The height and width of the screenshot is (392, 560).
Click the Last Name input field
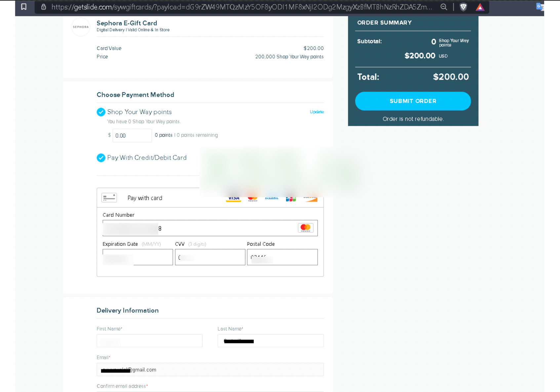[x=270, y=341]
